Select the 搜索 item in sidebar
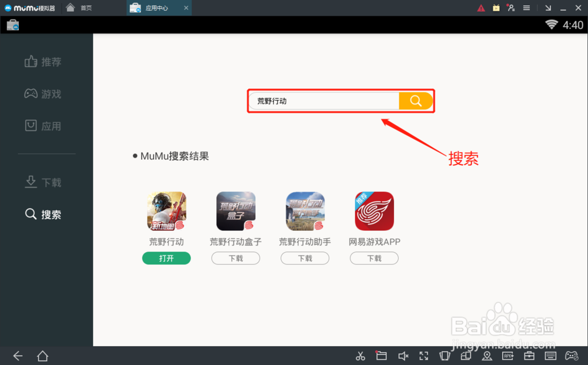Image resolution: width=588 pixels, height=365 pixels. click(x=43, y=215)
